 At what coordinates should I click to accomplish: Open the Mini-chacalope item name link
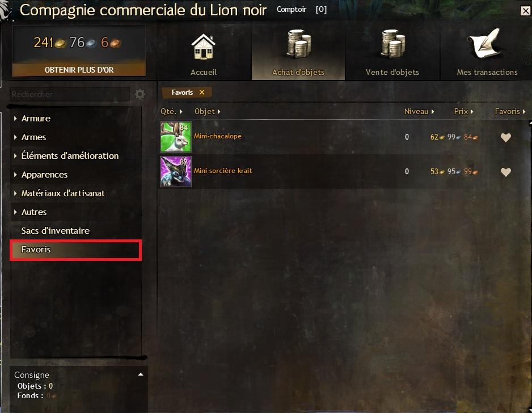pyautogui.click(x=217, y=136)
